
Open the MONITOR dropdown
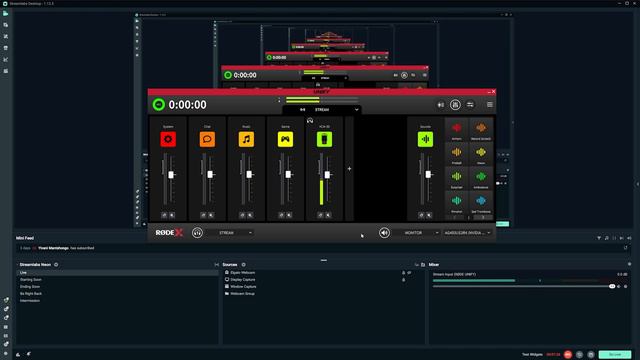416,233
